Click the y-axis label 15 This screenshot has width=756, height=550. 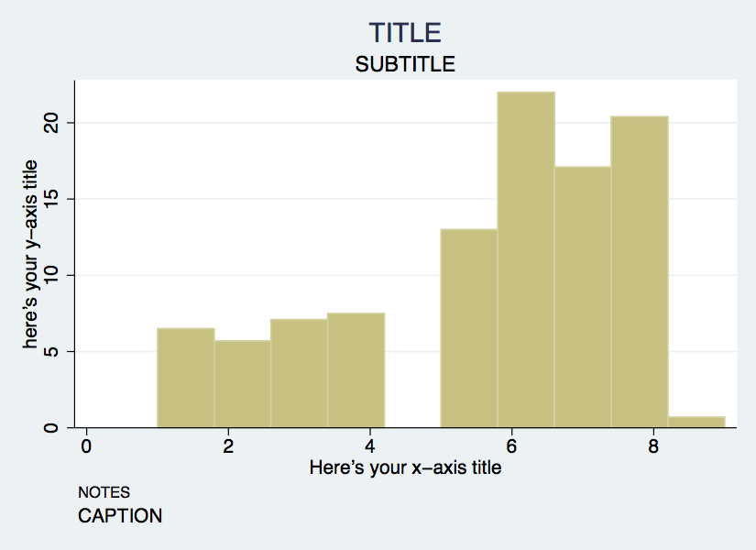tap(50, 199)
